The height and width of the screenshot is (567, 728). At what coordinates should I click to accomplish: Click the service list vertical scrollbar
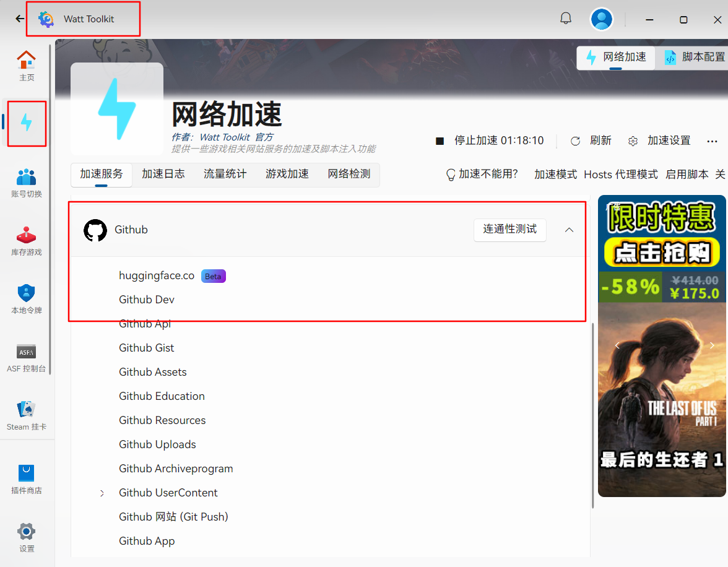[x=593, y=415]
